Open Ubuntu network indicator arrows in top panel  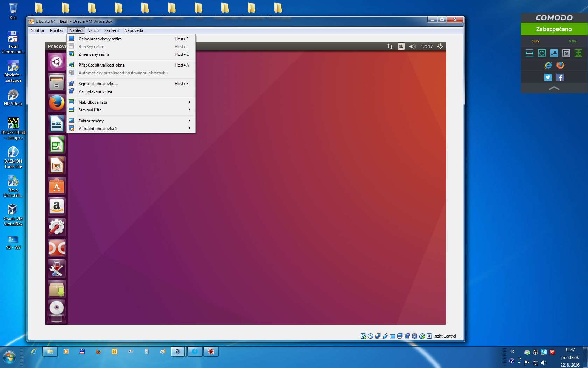(390, 46)
